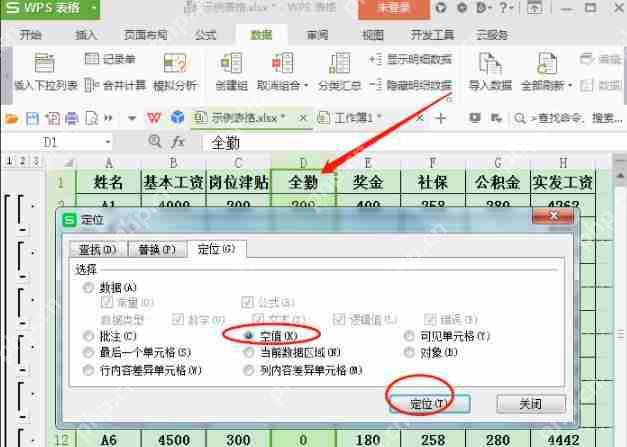Click the orange 未登录 login button
This screenshot has width=627, height=447.
[394, 8]
